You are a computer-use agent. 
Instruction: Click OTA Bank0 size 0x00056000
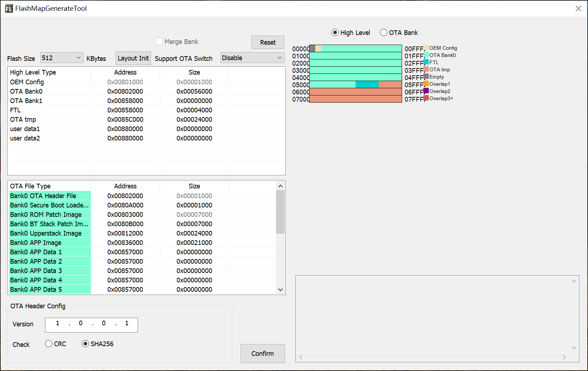pos(194,91)
